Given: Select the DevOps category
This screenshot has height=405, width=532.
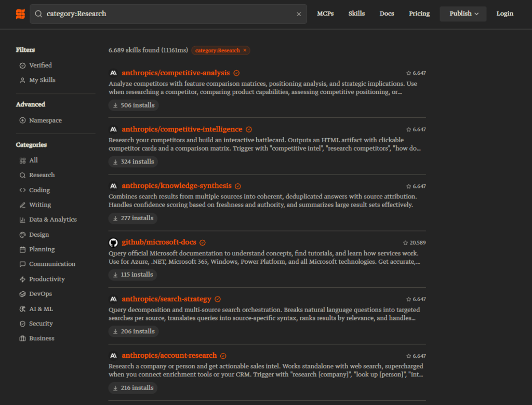Looking at the screenshot, I should [x=36, y=294].
